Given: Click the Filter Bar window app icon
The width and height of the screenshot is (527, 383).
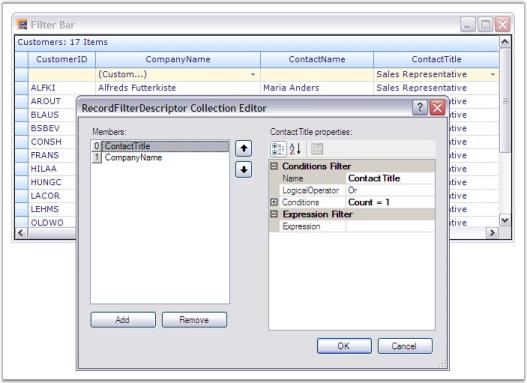Looking at the screenshot, I should pos(22,25).
